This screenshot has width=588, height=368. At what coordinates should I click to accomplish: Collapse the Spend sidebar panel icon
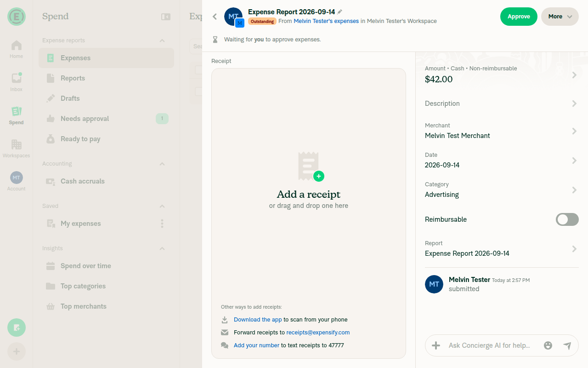pos(166,17)
